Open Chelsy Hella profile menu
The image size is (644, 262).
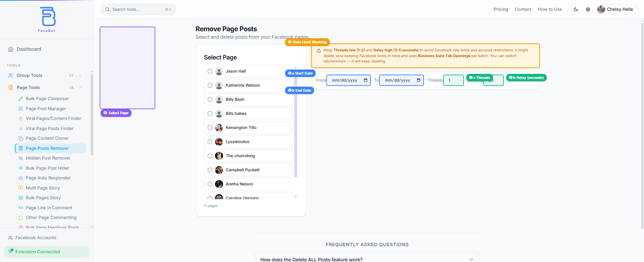[616, 9]
